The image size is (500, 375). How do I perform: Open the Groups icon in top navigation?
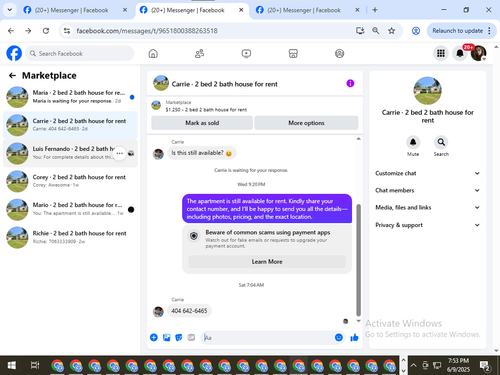[339, 53]
